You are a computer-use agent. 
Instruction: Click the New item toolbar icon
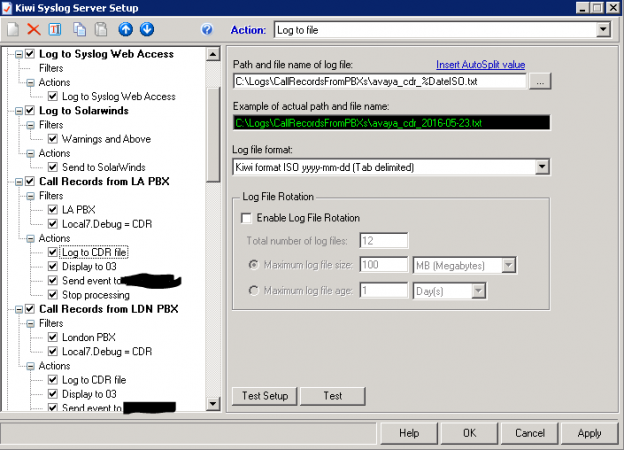[x=13, y=30]
